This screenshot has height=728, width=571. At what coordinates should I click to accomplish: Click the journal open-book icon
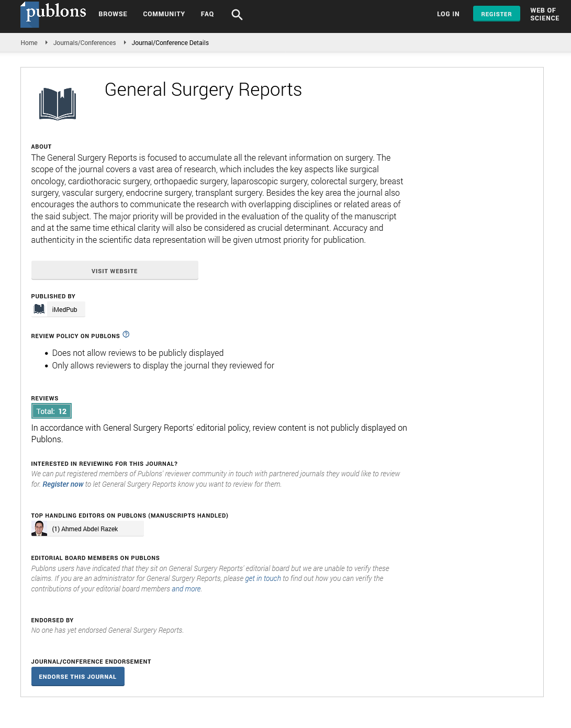58,104
